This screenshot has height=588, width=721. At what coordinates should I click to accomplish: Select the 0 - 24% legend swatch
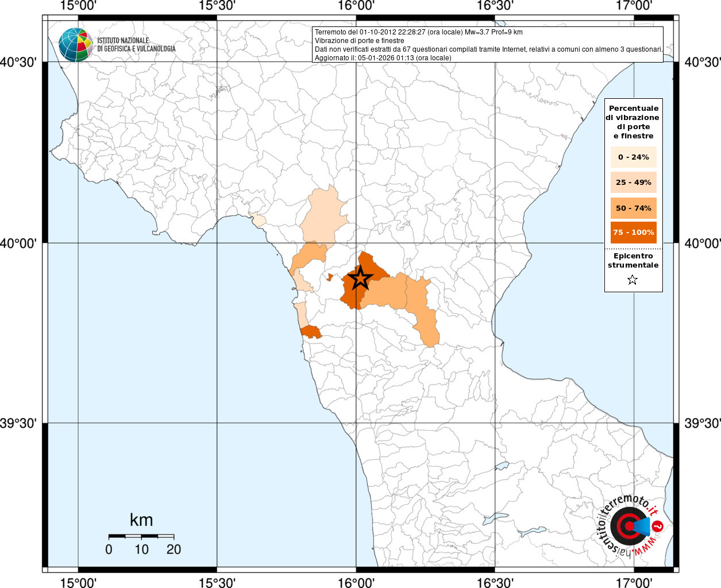click(633, 157)
